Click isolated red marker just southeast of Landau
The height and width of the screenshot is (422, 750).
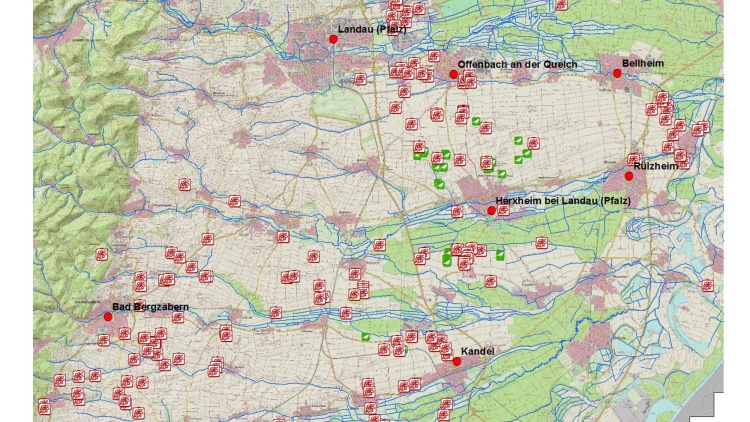coord(361,79)
